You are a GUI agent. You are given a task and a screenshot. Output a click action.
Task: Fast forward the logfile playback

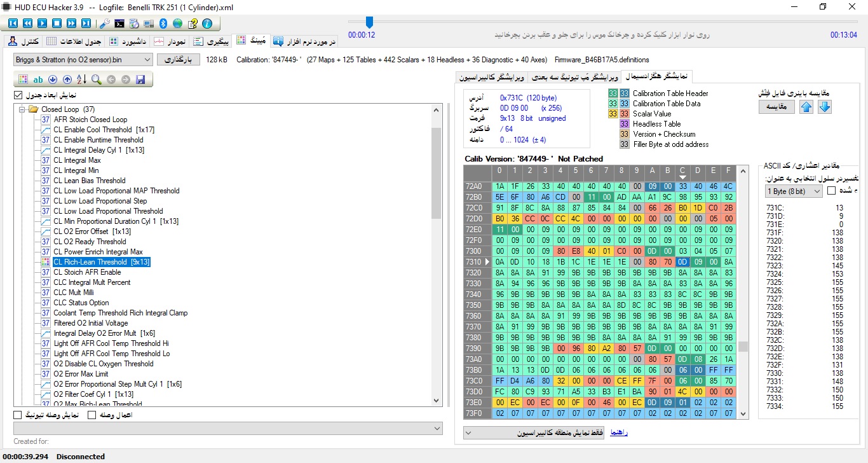pyautogui.click(x=71, y=24)
